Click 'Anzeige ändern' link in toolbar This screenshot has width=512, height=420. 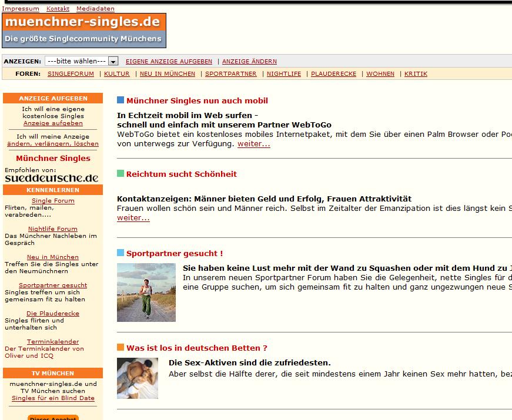point(249,62)
